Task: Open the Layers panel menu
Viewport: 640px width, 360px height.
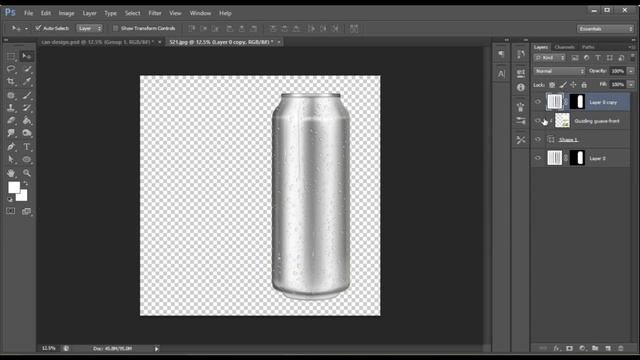Action: tap(632, 47)
